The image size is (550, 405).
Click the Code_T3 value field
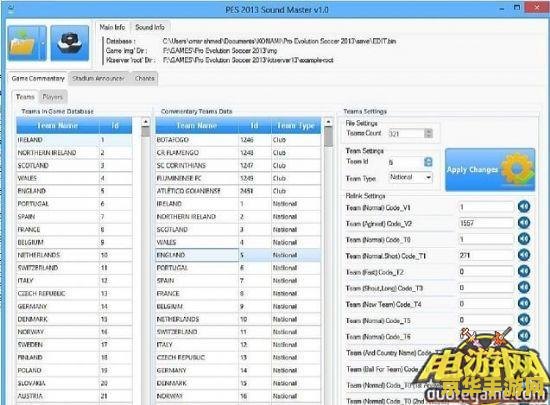(486, 288)
